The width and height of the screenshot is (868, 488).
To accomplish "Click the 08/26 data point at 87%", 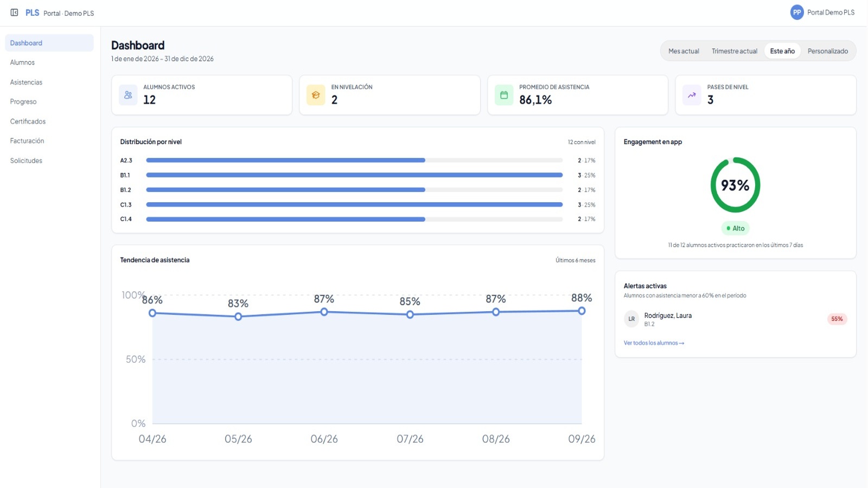I will point(496,312).
